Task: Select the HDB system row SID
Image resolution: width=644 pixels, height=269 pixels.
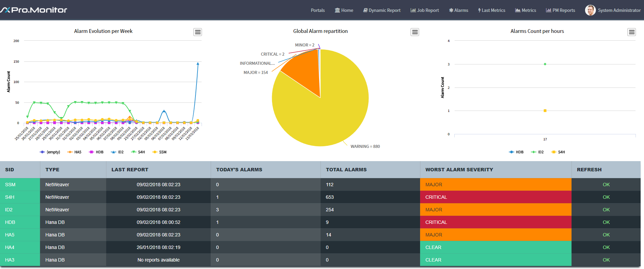Action: tap(10, 222)
